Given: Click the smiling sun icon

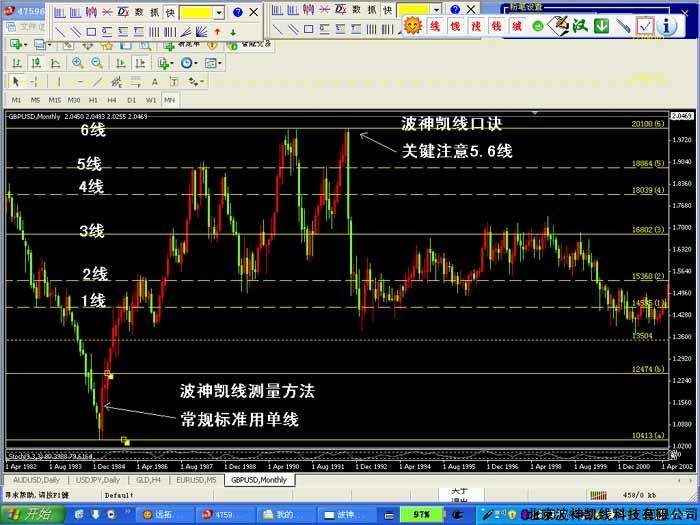Looking at the screenshot, I should click(412, 25).
